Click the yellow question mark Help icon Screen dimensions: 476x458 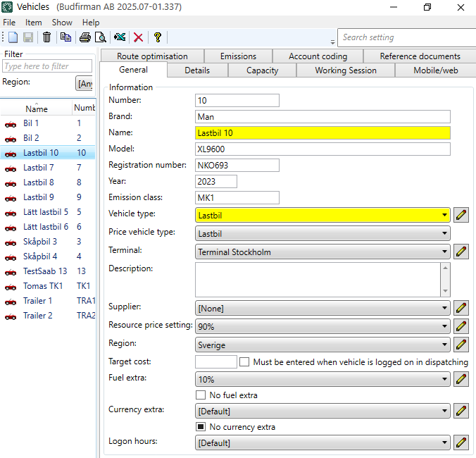pos(157,37)
